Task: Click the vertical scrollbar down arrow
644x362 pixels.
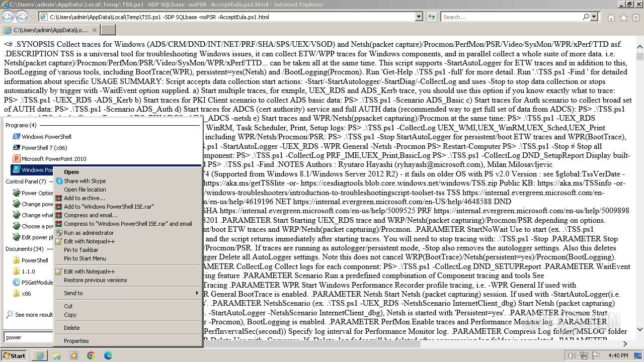Action: [x=639, y=330]
